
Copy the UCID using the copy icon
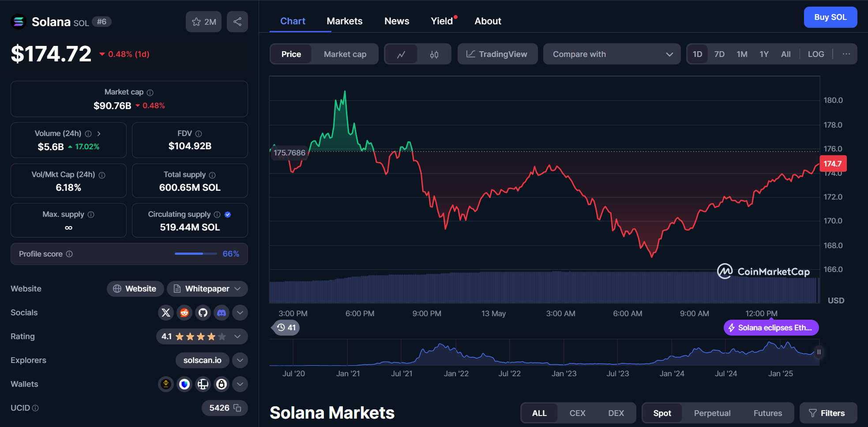click(x=237, y=408)
